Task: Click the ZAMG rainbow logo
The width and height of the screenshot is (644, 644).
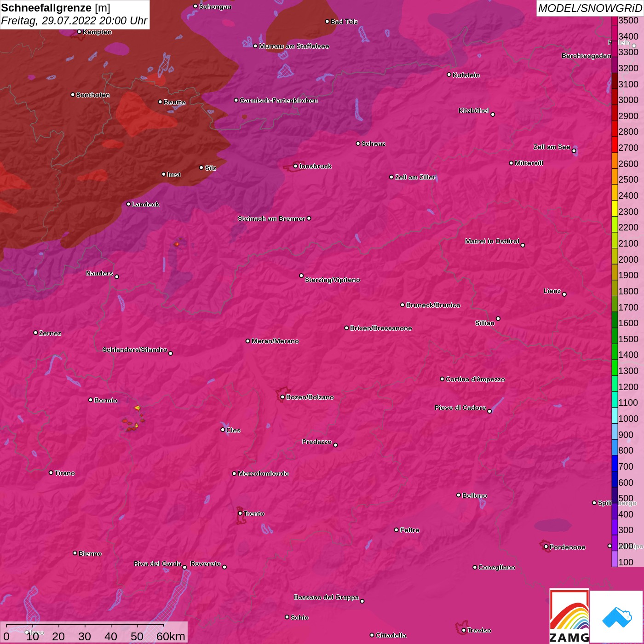Action: [569, 616]
